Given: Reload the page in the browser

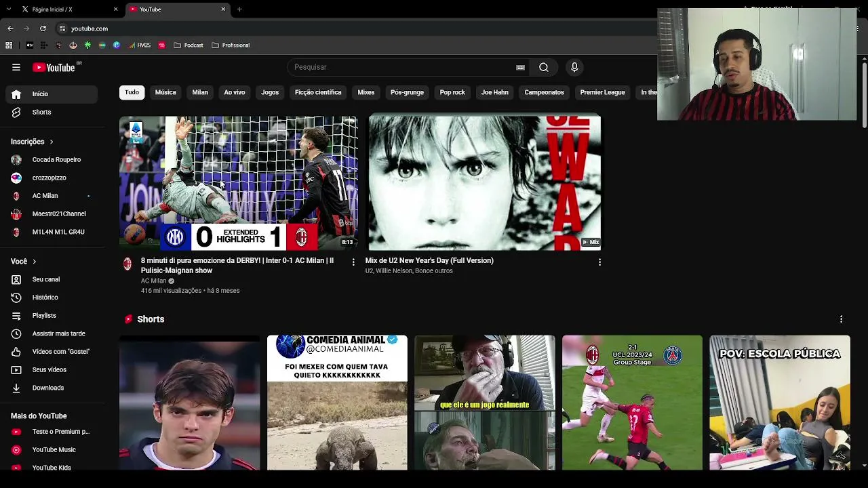Looking at the screenshot, I should 43,28.
